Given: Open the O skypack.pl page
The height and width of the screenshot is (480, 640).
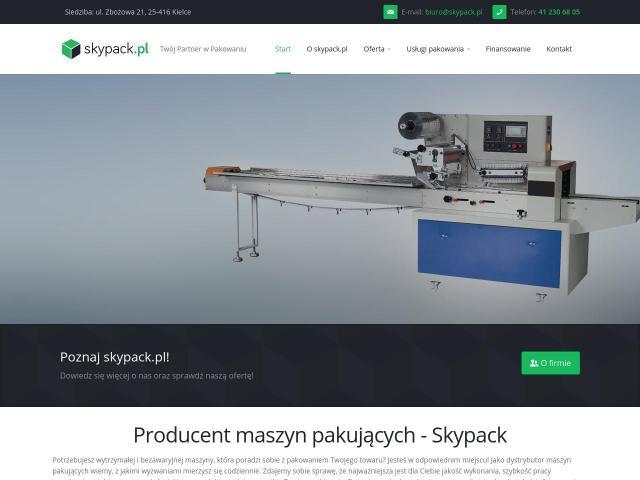Looking at the screenshot, I should (x=327, y=49).
